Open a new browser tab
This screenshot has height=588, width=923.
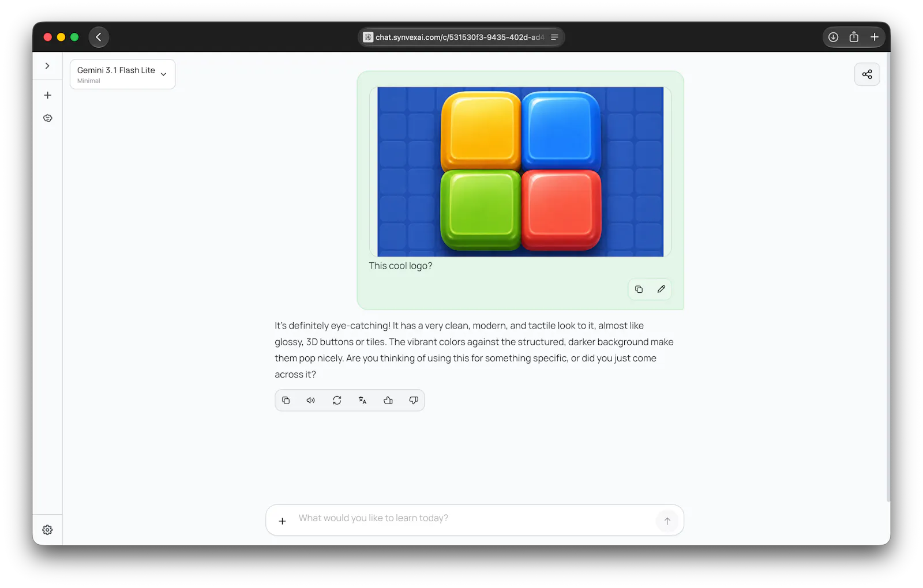875,37
